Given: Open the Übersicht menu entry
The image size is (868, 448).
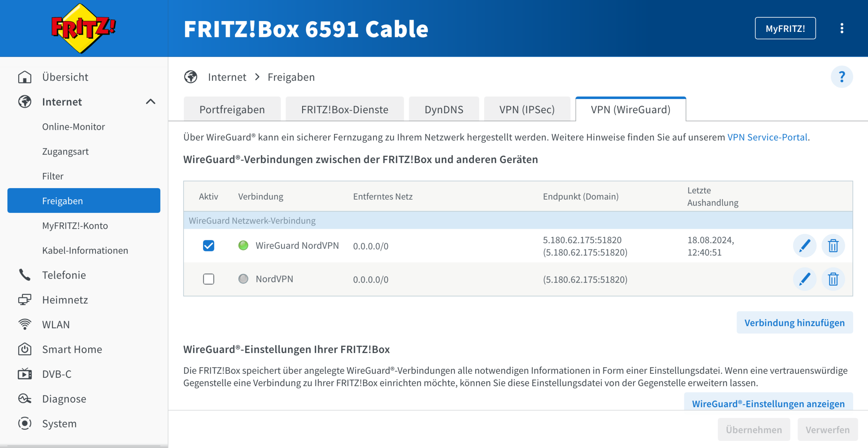Looking at the screenshot, I should tap(65, 77).
